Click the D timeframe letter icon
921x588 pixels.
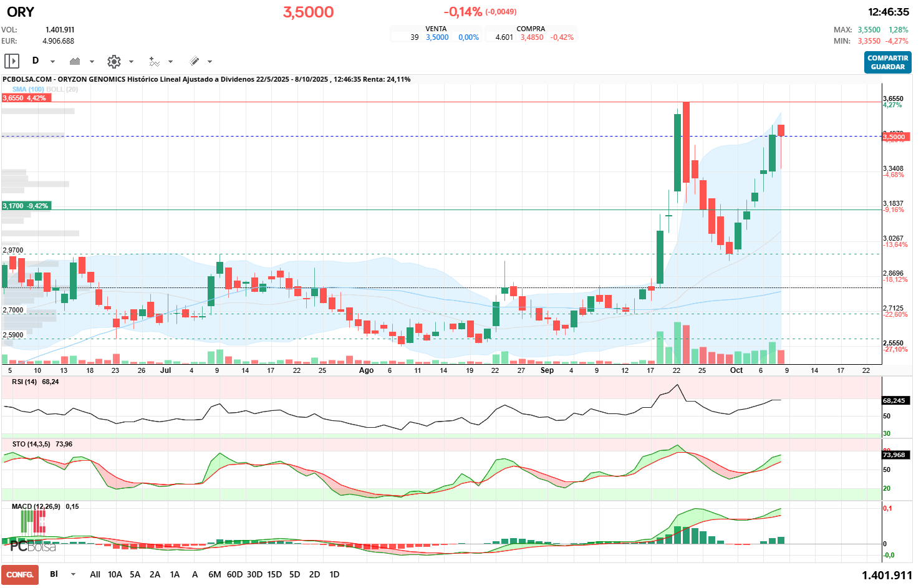[36, 60]
